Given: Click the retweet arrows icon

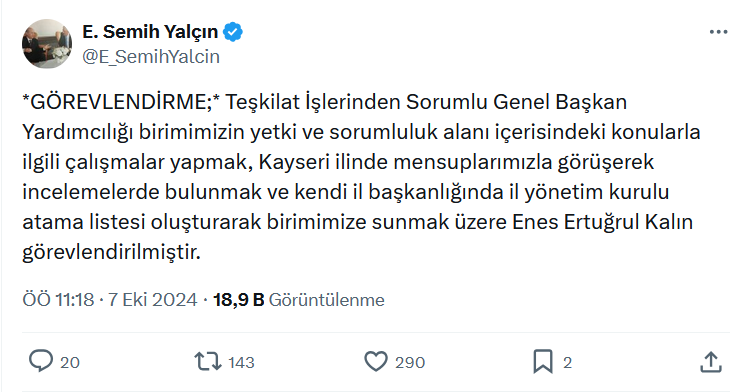Looking at the screenshot, I should click(x=208, y=362).
